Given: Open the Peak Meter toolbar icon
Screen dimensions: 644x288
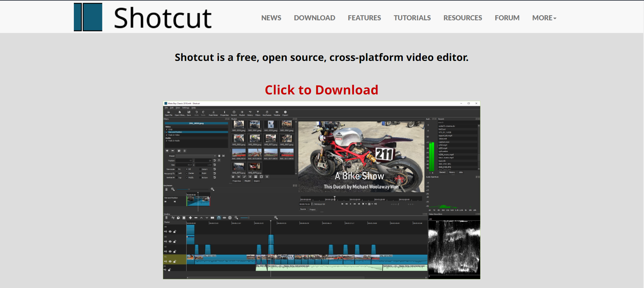Looking at the screenshot, I should click(x=213, y=113).
